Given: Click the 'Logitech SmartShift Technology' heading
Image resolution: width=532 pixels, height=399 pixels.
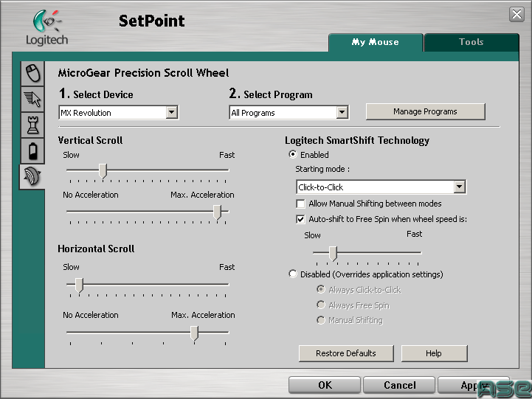Looking at the screenshot, I should click(x=357, y=140).
